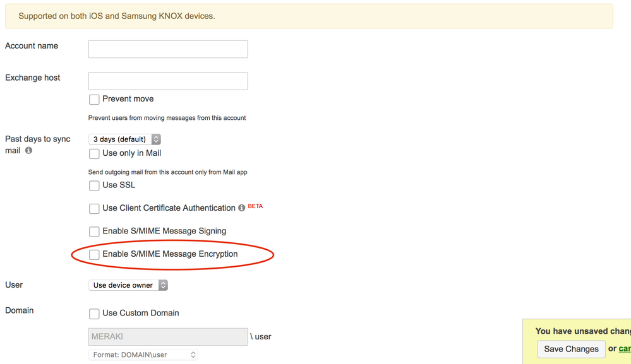Screen dimensions: 631x364
Task: Check the Use only in Mail option
Action: point(94,154)
